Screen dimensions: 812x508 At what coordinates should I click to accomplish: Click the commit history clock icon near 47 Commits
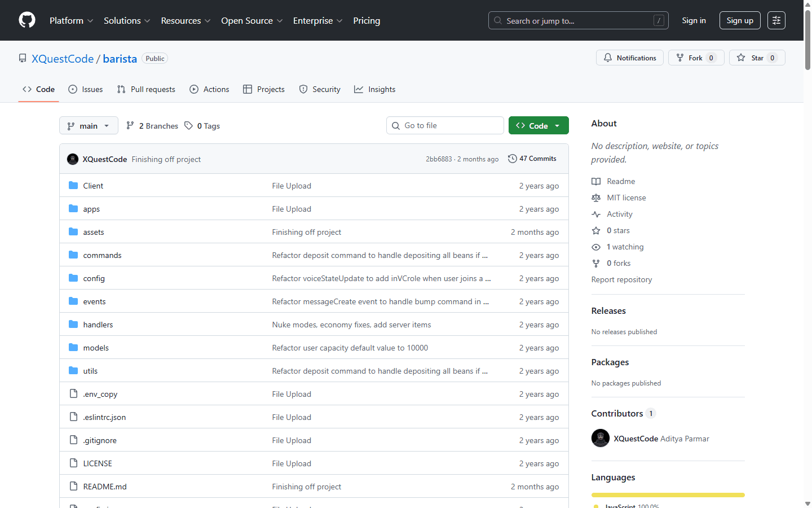(512, 159)
